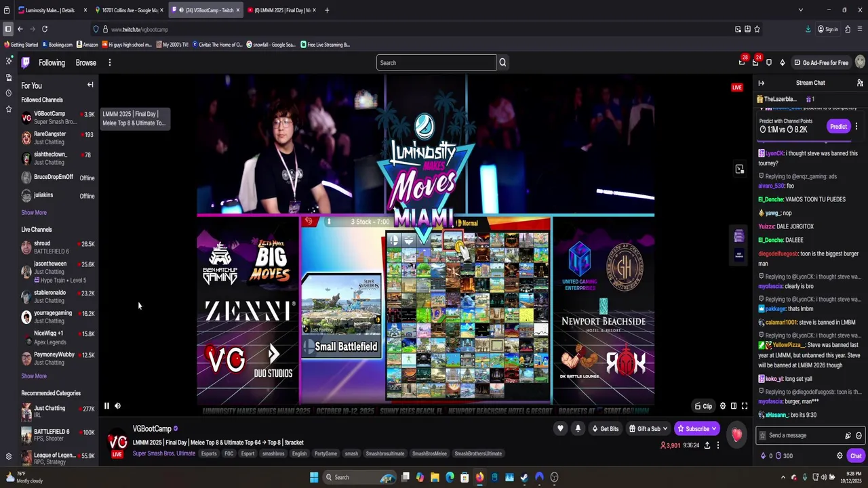Open the Firefox sidebar toggle button

[7, 29]
